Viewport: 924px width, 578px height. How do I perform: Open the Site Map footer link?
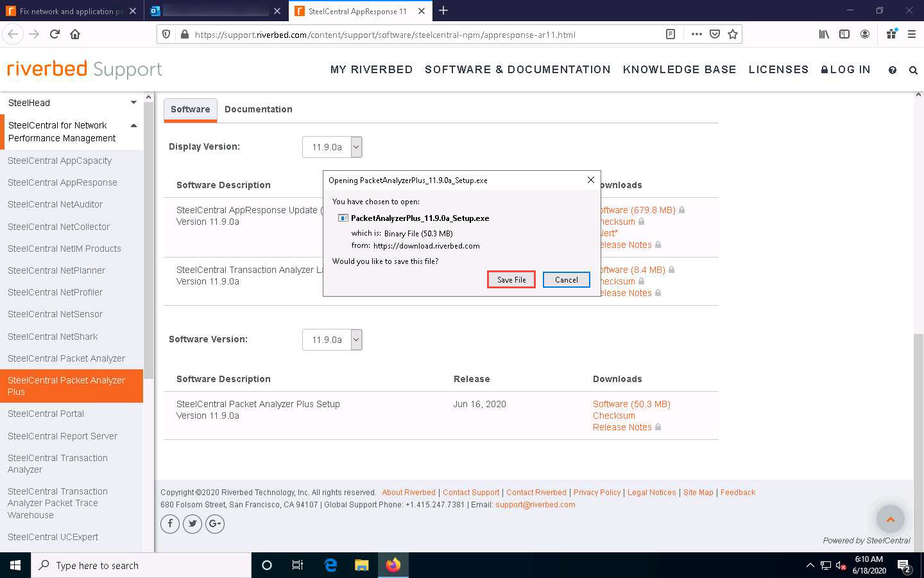tap(698, 493)
